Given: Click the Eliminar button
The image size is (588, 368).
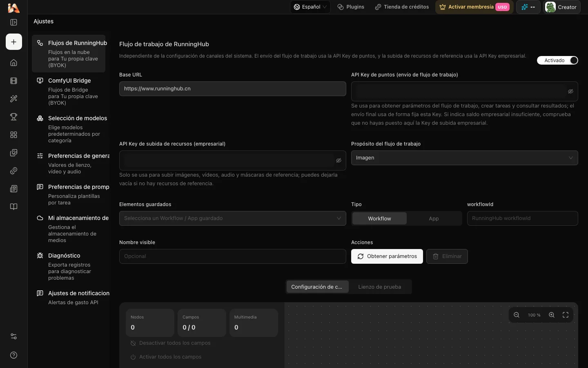Looking at the screenshot, I should (x=447, y=256).
